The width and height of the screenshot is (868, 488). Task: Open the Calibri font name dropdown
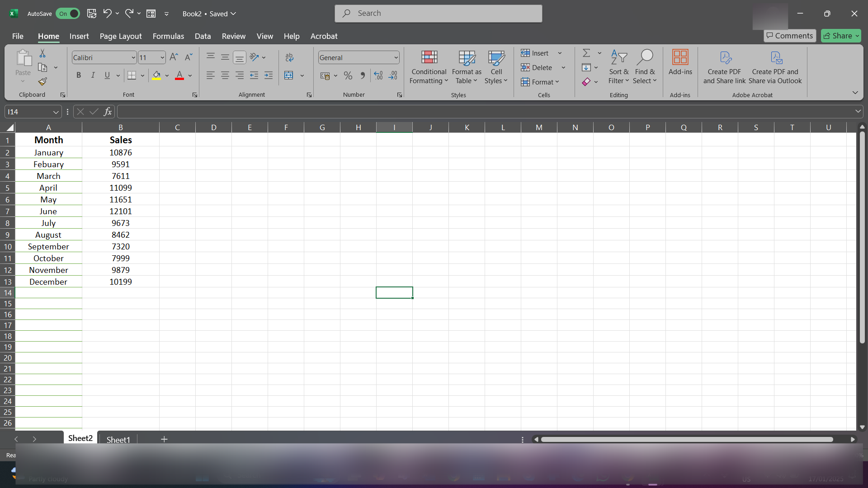pyautogui.click(x=133, y=58)
